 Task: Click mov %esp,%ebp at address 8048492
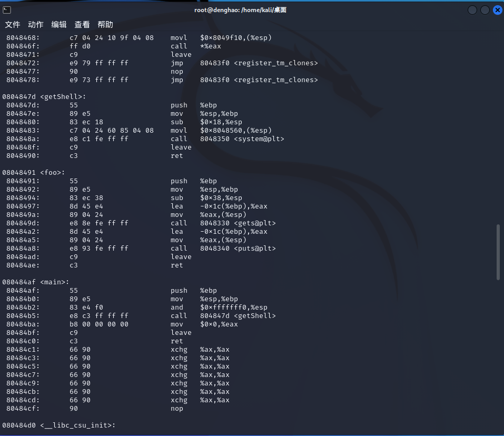pos(204,190)
